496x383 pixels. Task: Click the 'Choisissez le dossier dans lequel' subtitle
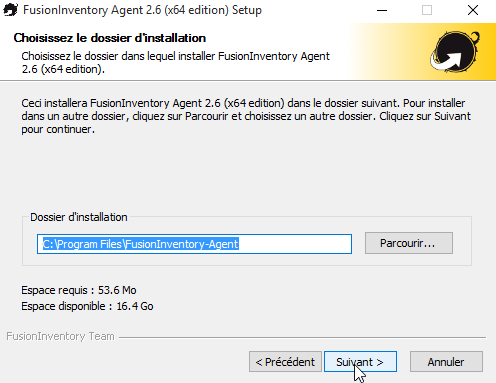point(176,62)
